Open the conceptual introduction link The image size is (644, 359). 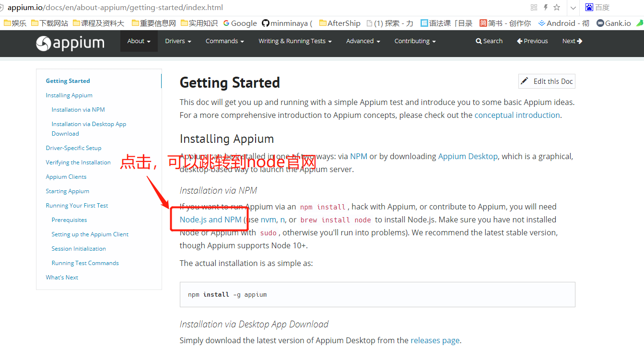[x=517, y=115]
